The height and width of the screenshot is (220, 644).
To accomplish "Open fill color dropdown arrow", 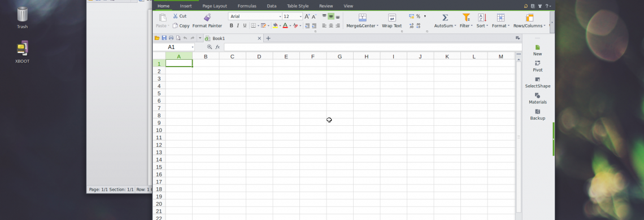I will point(280,25).
